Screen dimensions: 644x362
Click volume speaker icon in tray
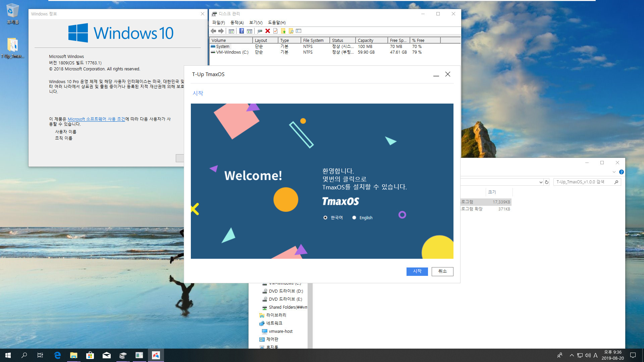[x=588, y=355]
